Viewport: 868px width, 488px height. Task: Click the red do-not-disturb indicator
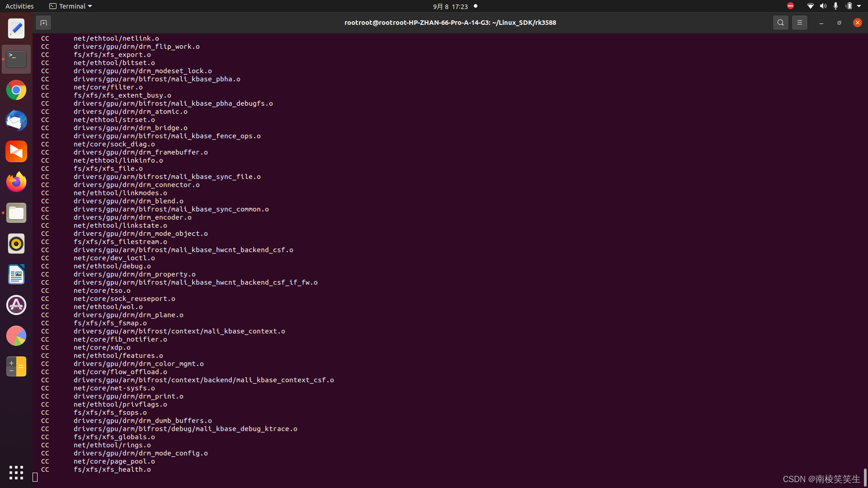pos(790,6)
